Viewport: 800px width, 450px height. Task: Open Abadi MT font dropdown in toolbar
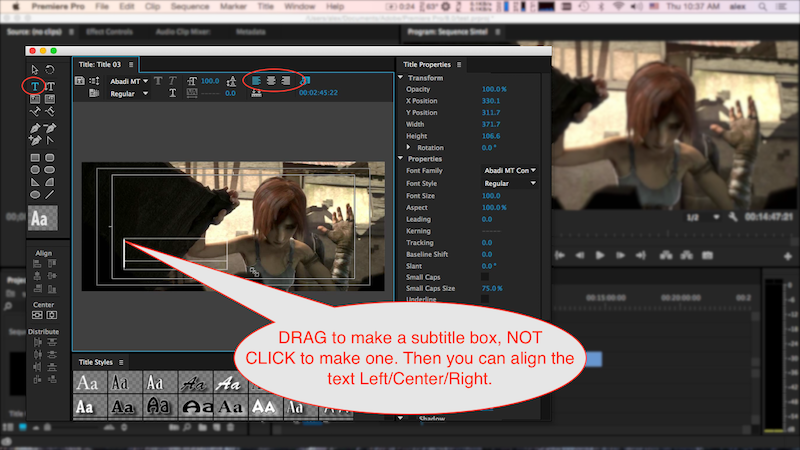point(129,81)
